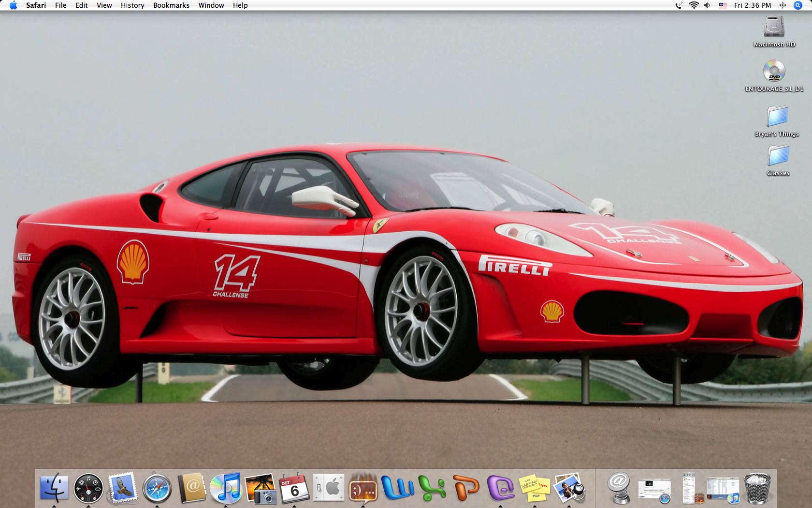Open Finder from the dock

click(54, 488)
